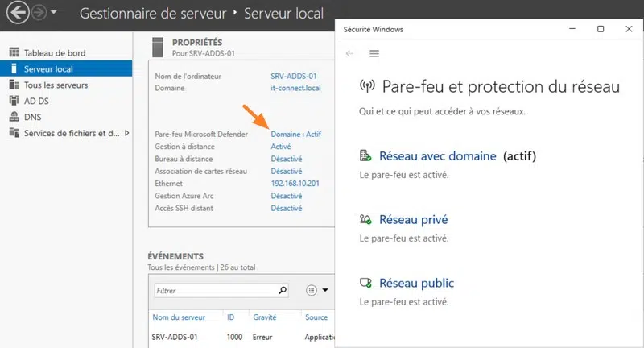Open navigation history dropdown arrow

[x=53, y=12]
